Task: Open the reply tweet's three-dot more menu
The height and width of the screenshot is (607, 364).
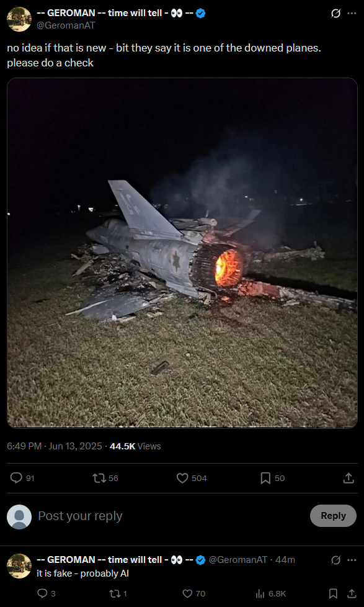Action: [x=351, y=560]
